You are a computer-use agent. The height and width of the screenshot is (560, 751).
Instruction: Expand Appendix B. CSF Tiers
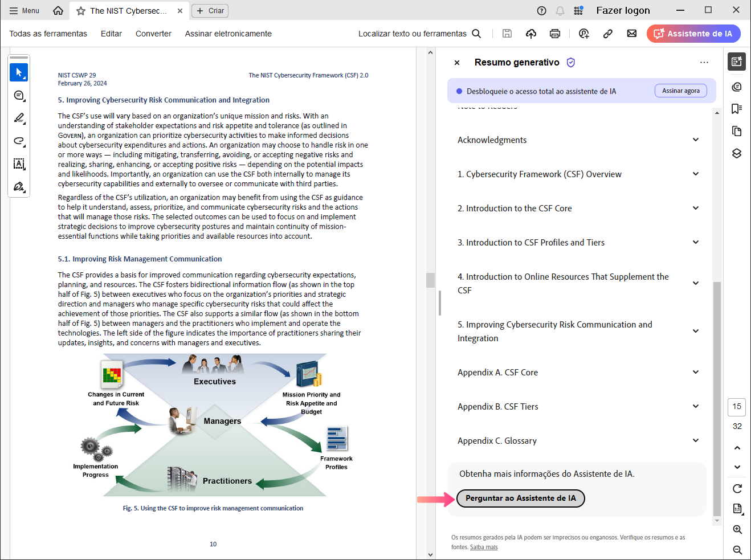[x=696, y=406]
